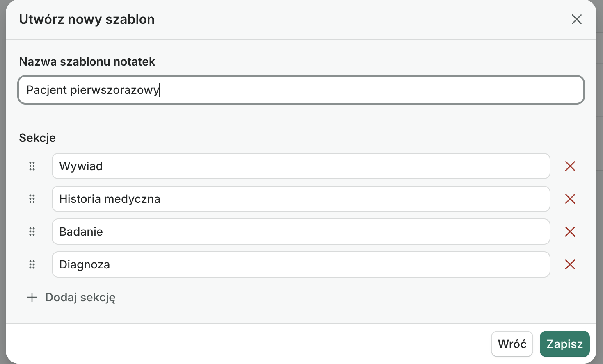The height and width of the screenshot is (364, 603).
Task: Click into the Historia medyczna field
Action: (301, 199)
